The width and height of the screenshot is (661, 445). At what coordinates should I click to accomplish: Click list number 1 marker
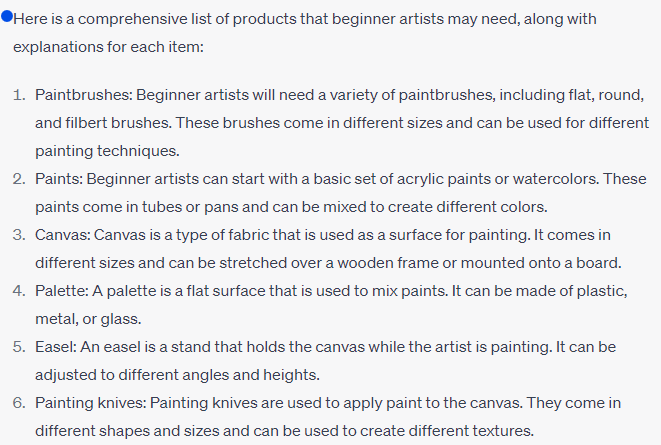pyautogui.click(x=19, y=95)
